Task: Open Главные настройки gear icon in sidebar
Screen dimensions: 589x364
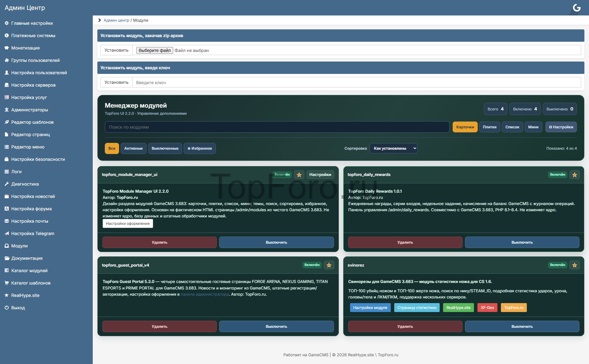Action: (x=6, y=23)
